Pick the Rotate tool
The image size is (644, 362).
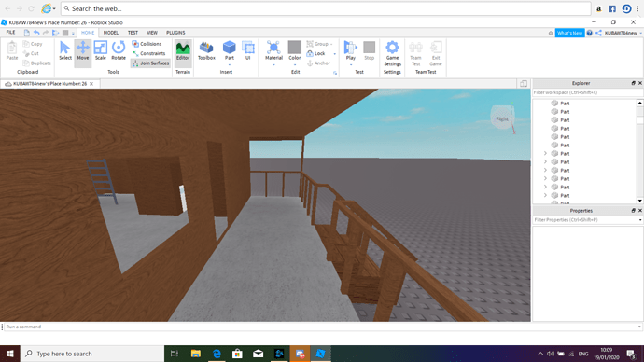pyautogui.click(x=119, y=51)
